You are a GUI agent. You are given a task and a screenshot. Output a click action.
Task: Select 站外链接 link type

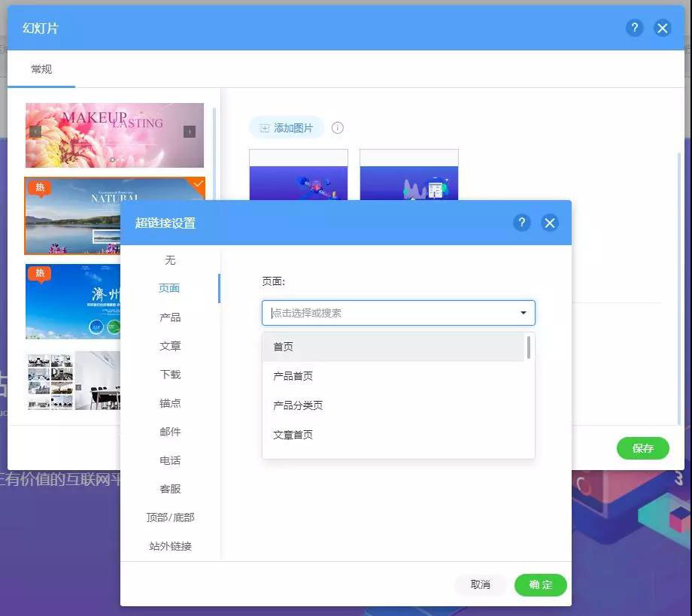click(171, 546)
